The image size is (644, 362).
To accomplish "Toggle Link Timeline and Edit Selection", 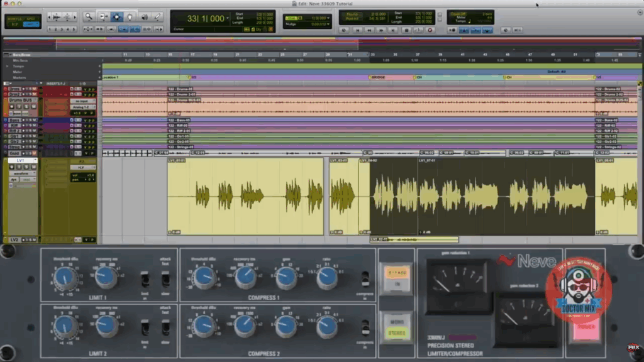I will [x=135, y=29].
